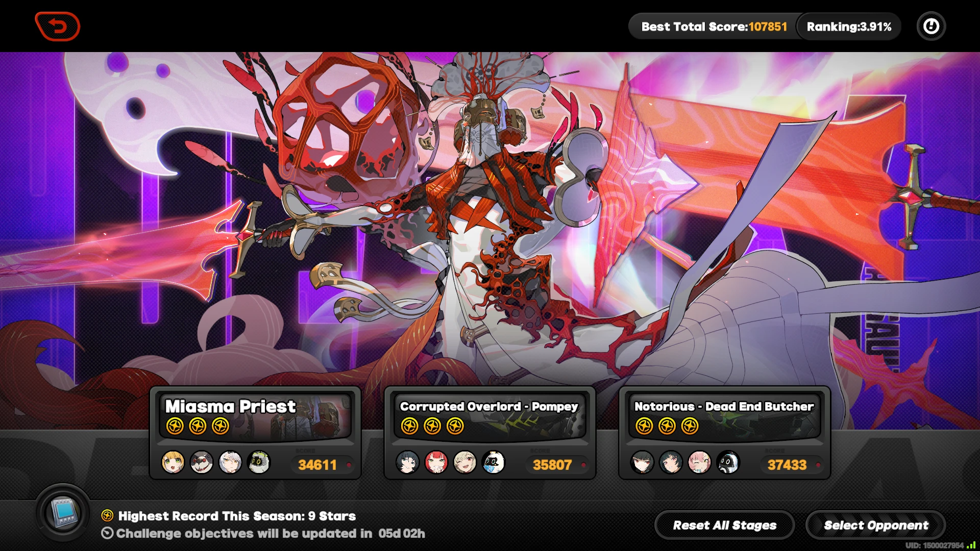This screenshot has width=980, height=551.
Task: Click the 34611 score on Miasma Priest
Action: click(317, 465)
